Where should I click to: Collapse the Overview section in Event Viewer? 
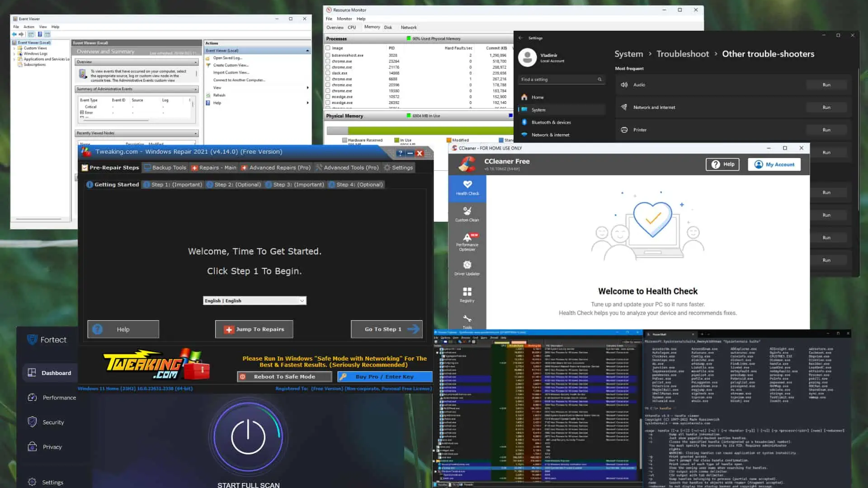(x=196, y=62)
